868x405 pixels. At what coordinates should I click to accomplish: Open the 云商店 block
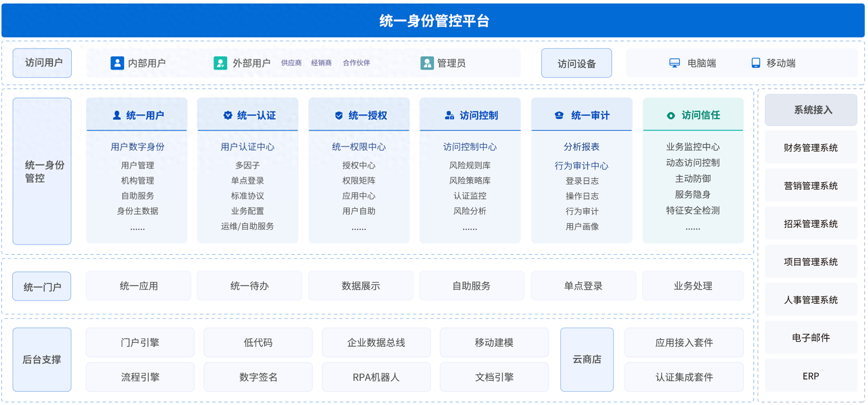[x=587, y=359]
